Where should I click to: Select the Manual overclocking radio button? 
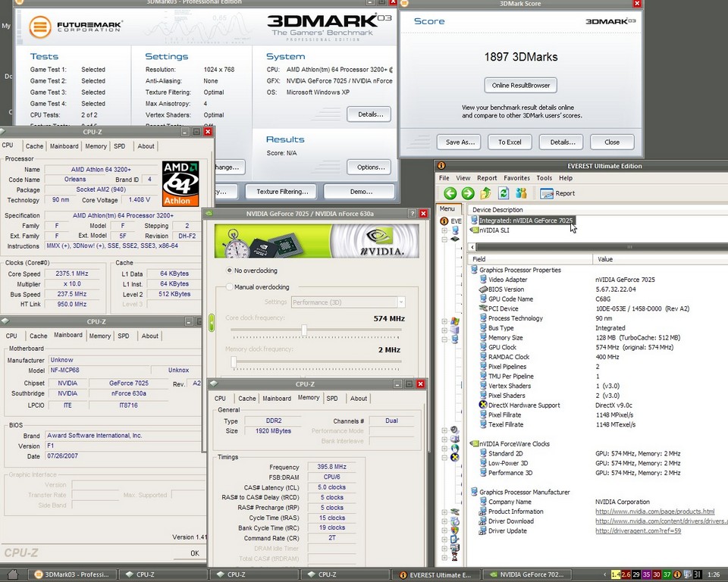point(229,286)
